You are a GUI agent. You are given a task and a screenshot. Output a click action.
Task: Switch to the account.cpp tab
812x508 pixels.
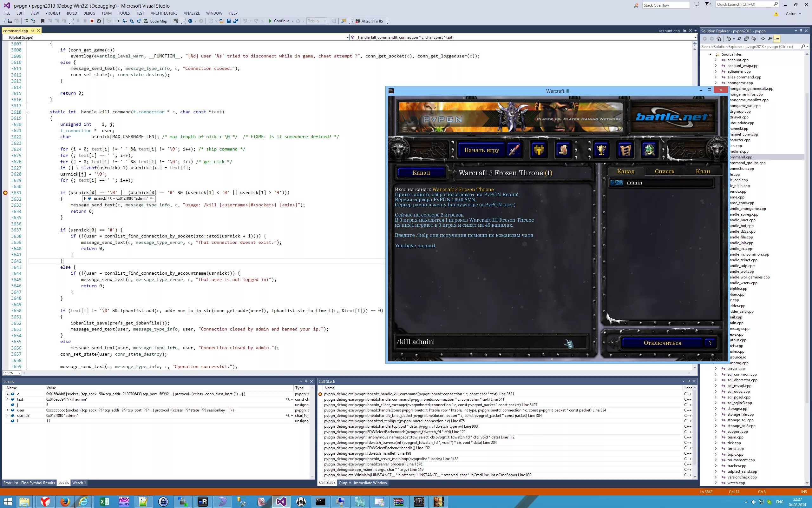click(x=669, y=30)
